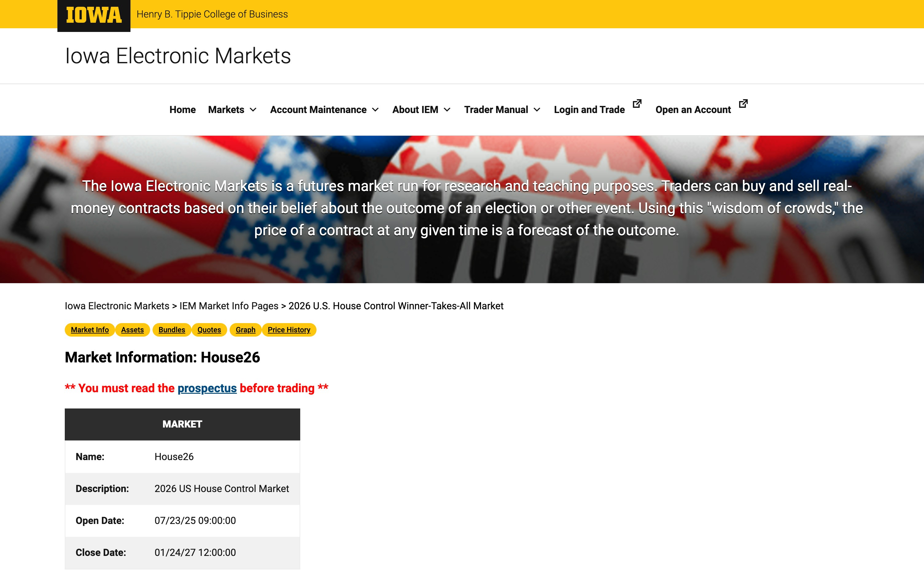Open the About IEM dropdown chevron
Viewport: 924px width, 586px height.
(x=447, y=110)
